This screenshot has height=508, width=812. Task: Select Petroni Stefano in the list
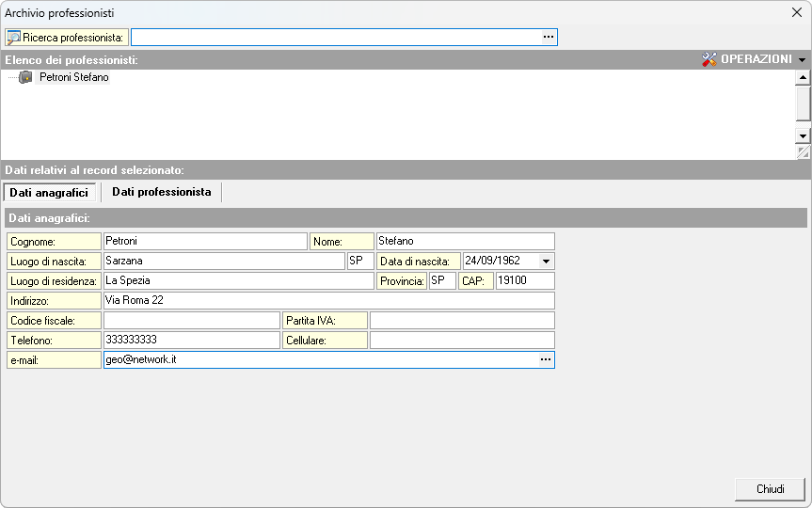click(73, 78)
